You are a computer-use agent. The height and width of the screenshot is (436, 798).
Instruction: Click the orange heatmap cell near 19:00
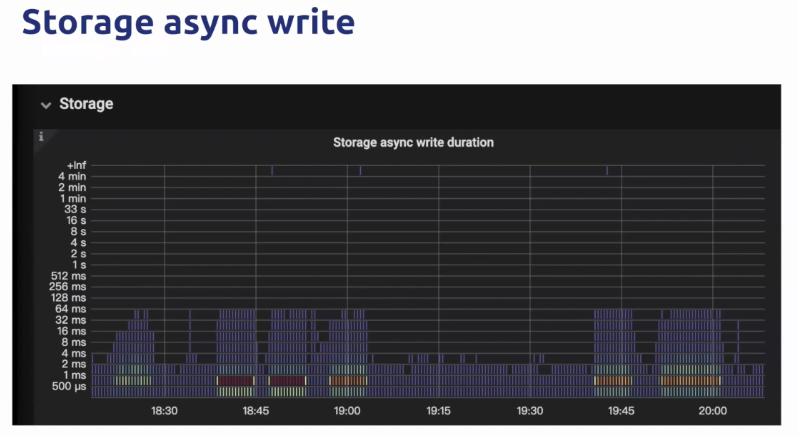coord(348,381)
